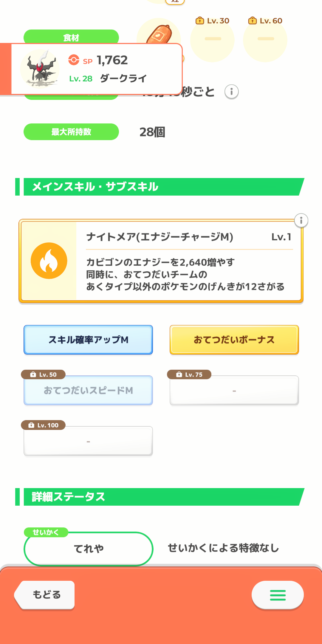The image size is (322, 644).
Task: Tap the locked Lv. 100 sub skill slot
Action: point(88,441)
